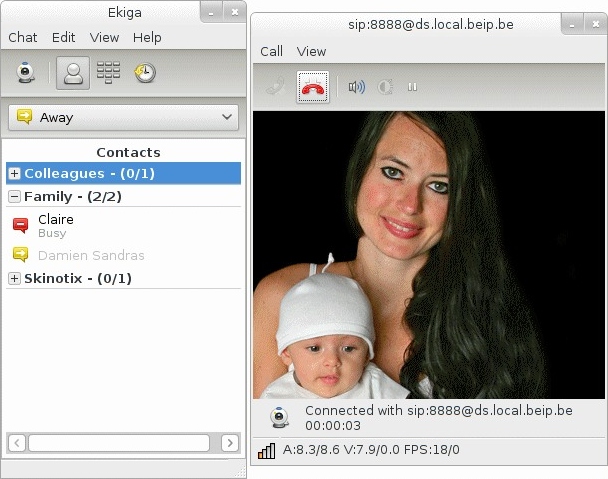
Task: Open the video color settings icon
Action: tap(385, 87)
